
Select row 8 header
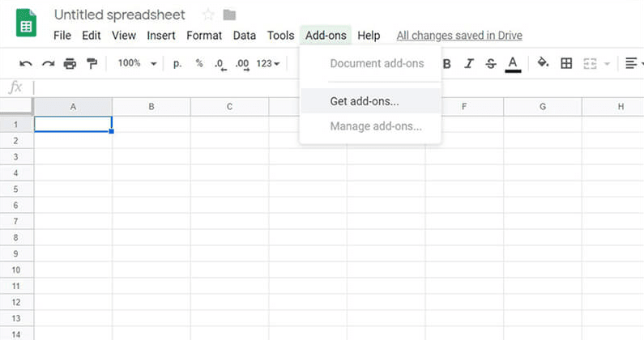[x=16, y=237]
